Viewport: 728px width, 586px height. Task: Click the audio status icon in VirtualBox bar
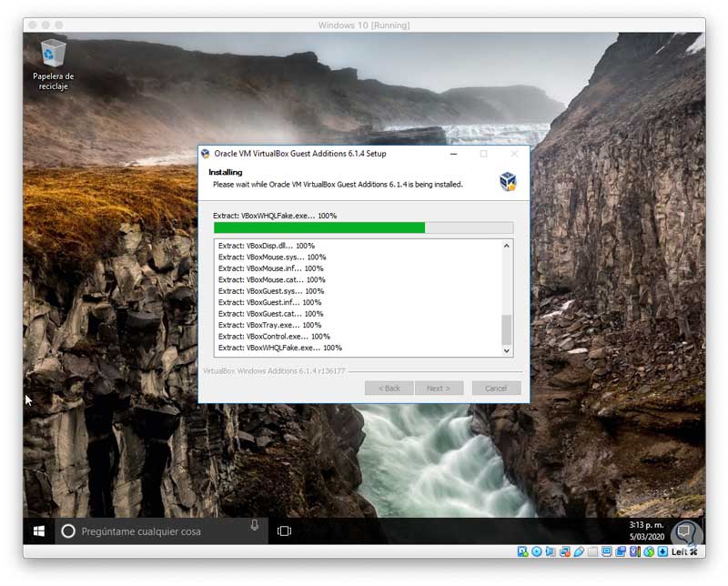click(x=551, y=551)
